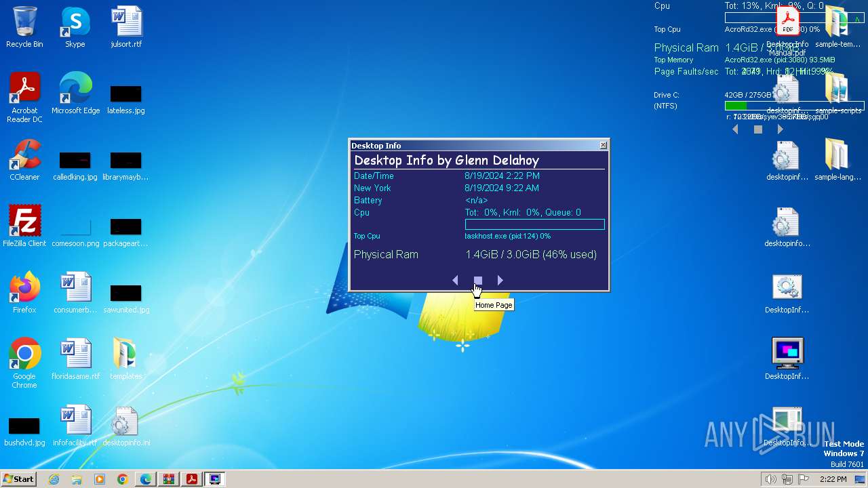The image size is (868, 488).
Task: Open the Firefox desktop shortcut
Action: (24, 293)
